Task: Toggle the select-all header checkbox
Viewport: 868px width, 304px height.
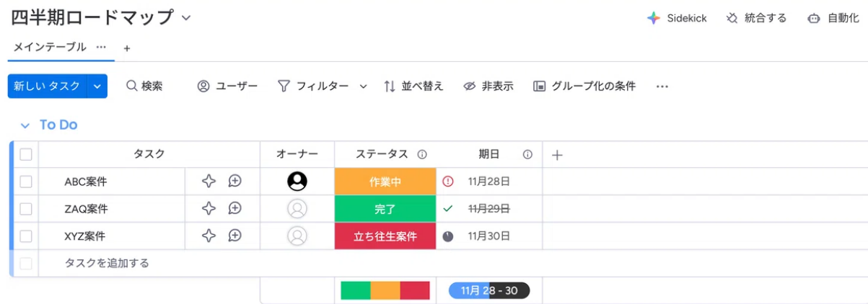Action: pos(26,154)
